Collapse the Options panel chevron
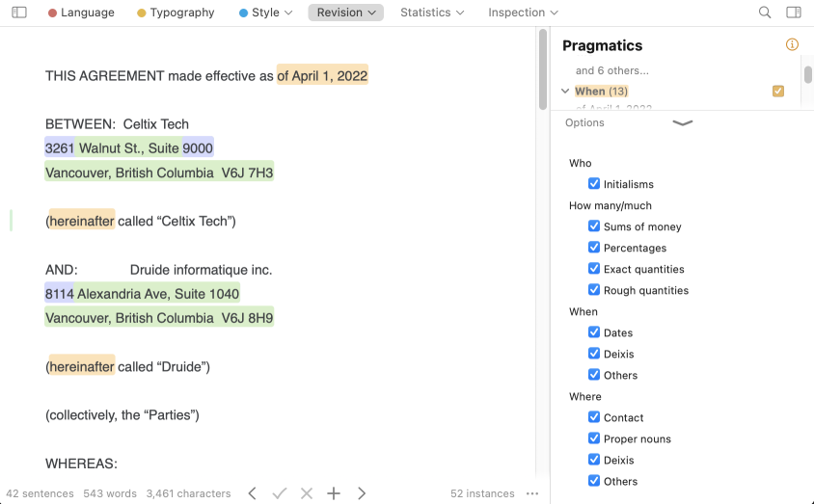Screen dimensions: 814x504 pyautogui.click(x=682, y=123)
